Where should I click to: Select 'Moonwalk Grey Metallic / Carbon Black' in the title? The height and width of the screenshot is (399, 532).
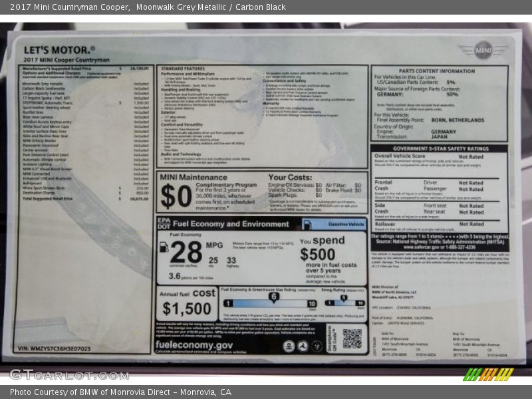[x=211, y=7]
